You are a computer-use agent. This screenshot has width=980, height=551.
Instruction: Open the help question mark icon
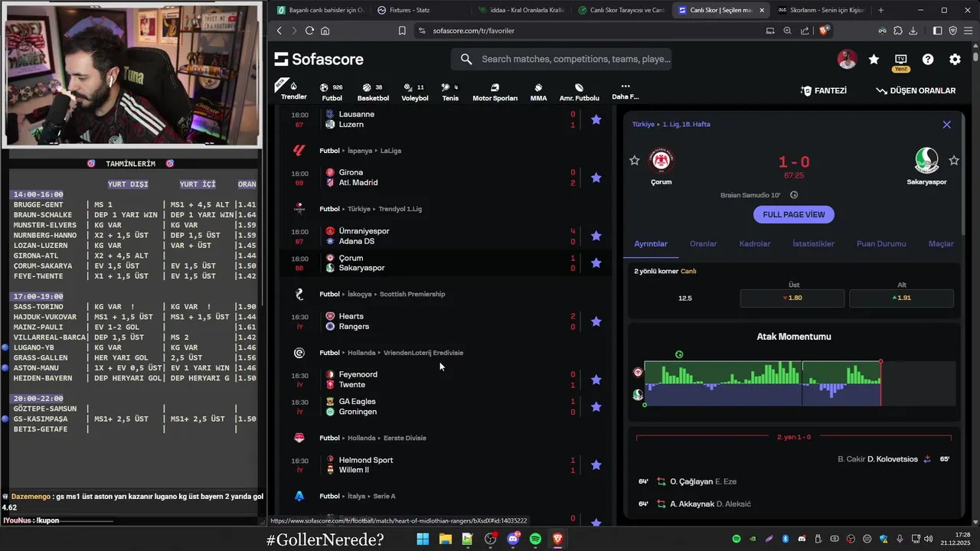928,60
